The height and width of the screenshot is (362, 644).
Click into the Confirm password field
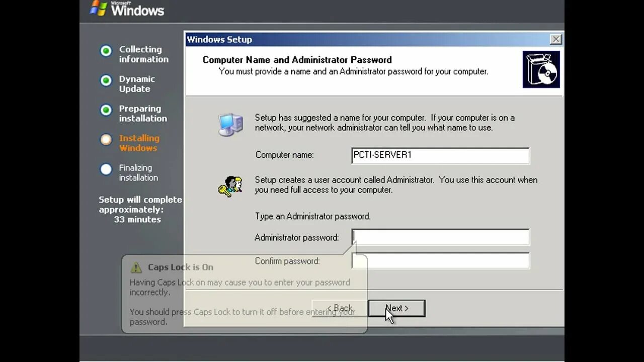point(440,261)
